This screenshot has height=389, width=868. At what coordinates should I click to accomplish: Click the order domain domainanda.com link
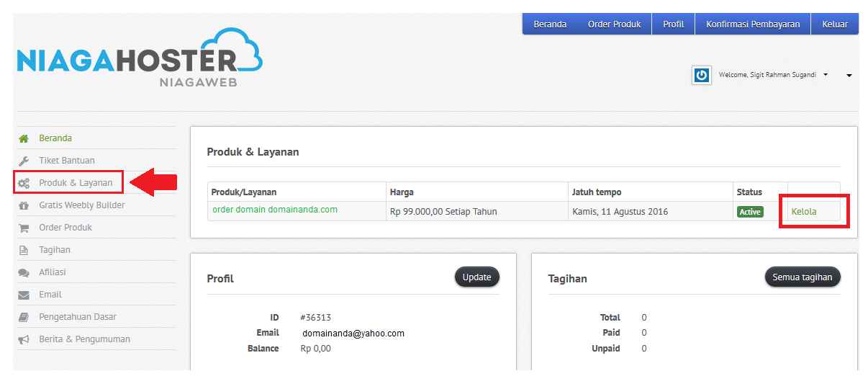click(x=275, y=210)
